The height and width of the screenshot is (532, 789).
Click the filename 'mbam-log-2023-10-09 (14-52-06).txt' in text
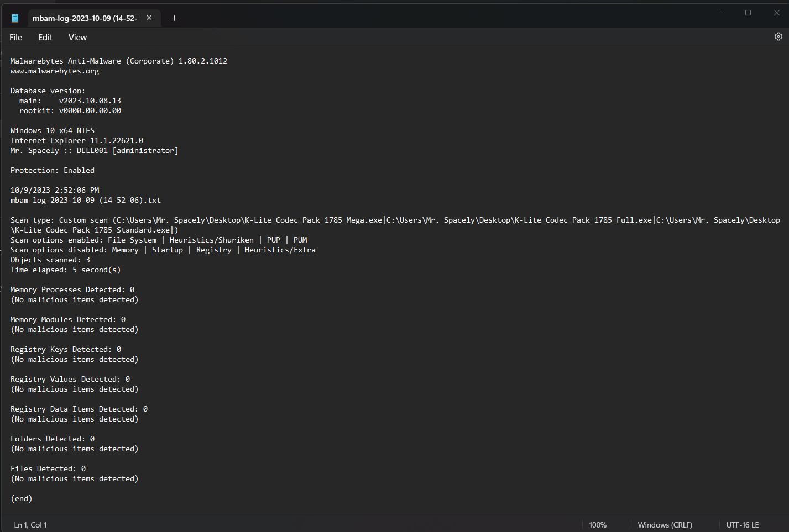click(86, 200)
